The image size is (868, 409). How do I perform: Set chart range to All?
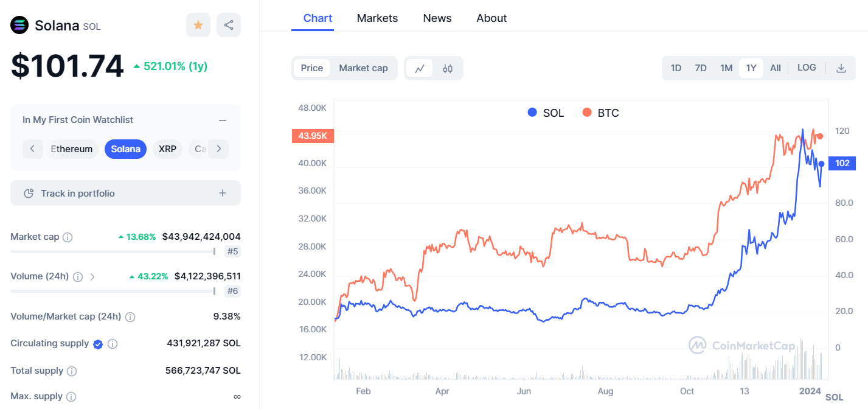tap(776, 68)
